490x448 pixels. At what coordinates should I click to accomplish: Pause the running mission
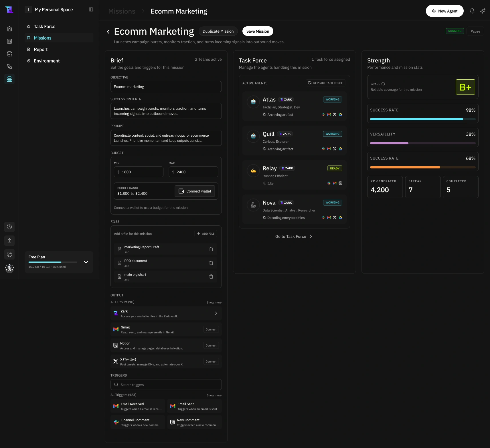click(x=475, y=31)
